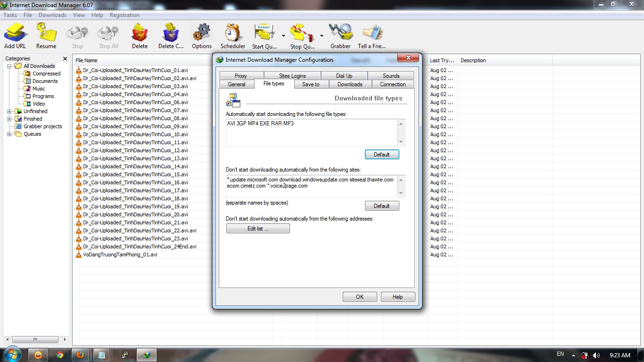Click the Add URL toolbar icon

15,36
